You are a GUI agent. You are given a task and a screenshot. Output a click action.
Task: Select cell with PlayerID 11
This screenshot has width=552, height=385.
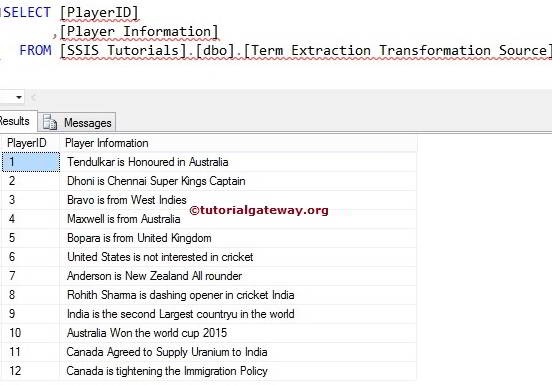[31, 352]
